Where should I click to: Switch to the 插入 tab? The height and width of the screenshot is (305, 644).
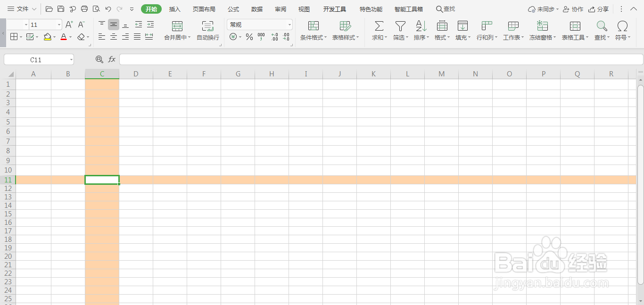coord(175,9)
